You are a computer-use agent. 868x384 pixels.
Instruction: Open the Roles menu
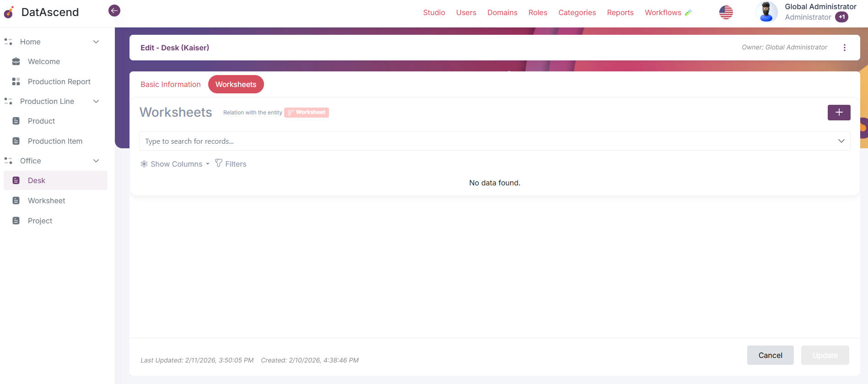click(538, 12)
